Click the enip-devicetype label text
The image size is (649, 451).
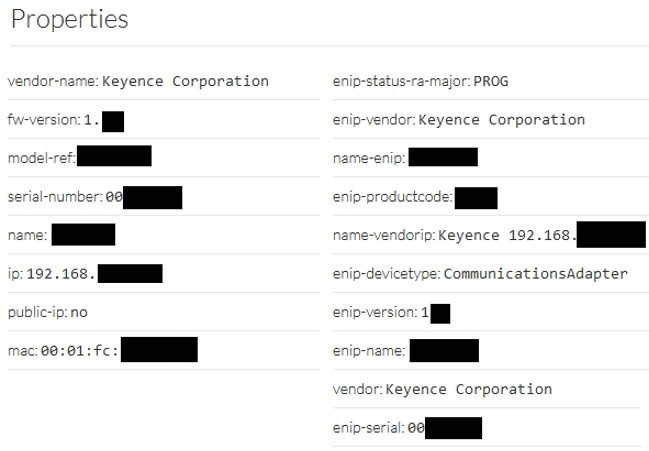[x=385, y=273]
